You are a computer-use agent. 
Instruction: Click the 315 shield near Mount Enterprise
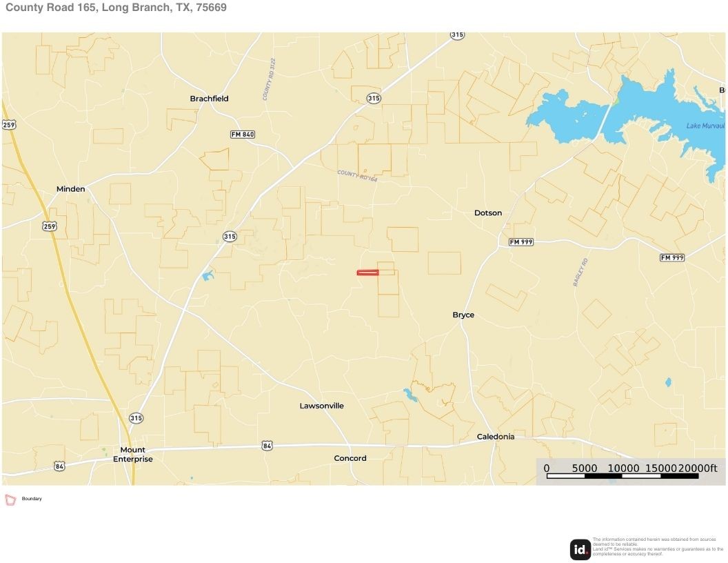coord(136,417)
